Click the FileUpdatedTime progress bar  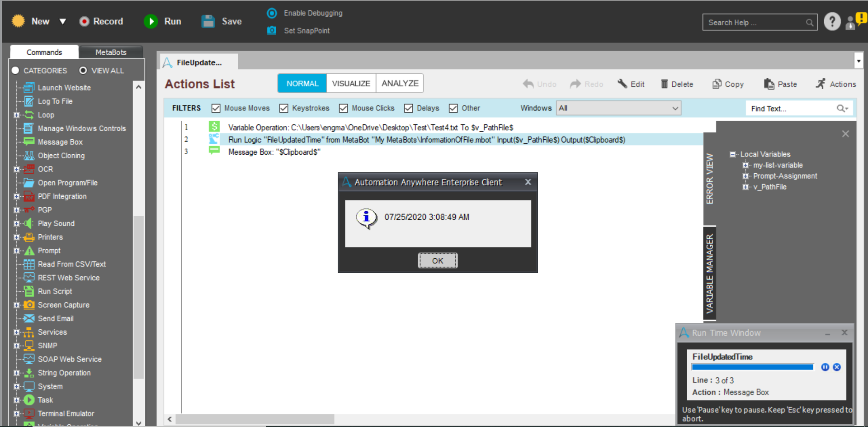[x=753, y=367]
